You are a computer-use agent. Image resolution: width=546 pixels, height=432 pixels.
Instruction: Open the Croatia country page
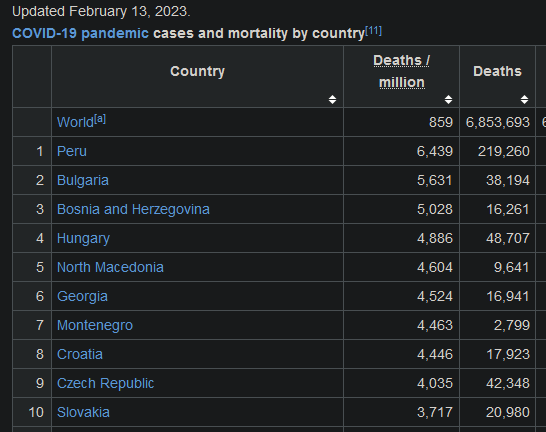tap(80, 354)
